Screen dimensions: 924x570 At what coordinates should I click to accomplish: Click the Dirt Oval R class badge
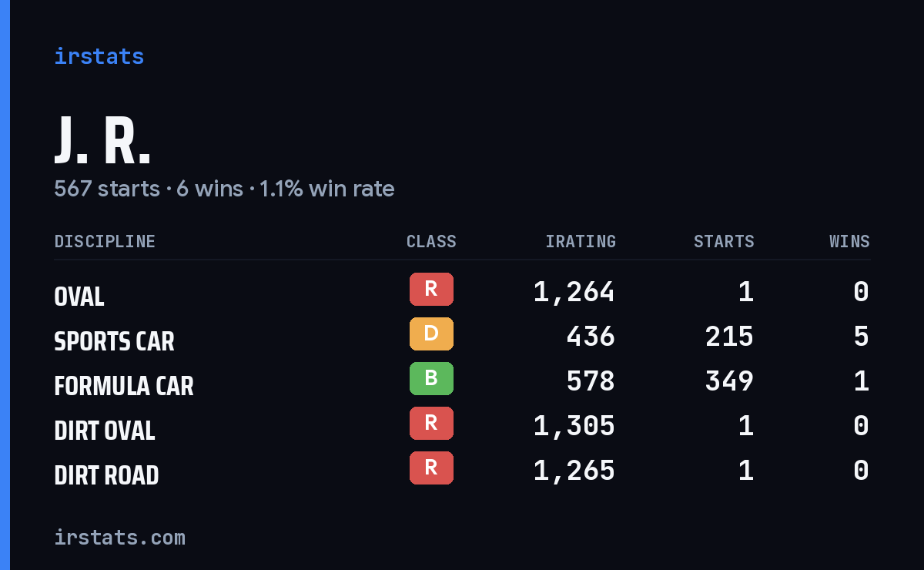(x=431, y=424)
